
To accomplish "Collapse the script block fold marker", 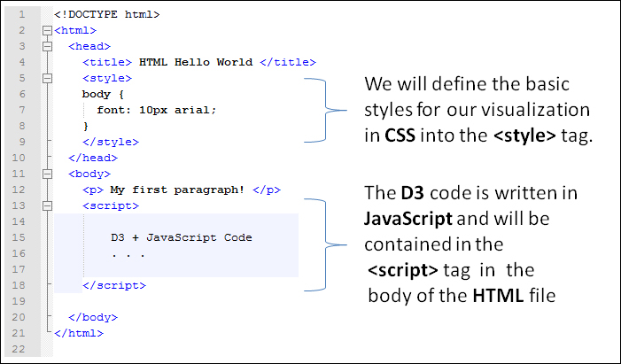I will (47, 205).
